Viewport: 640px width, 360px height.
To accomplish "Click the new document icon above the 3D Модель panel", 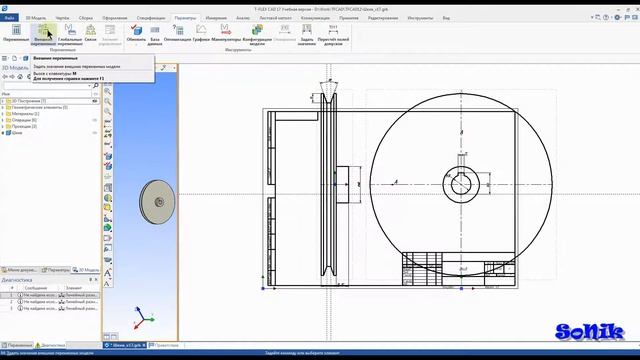I will [14, 58].
